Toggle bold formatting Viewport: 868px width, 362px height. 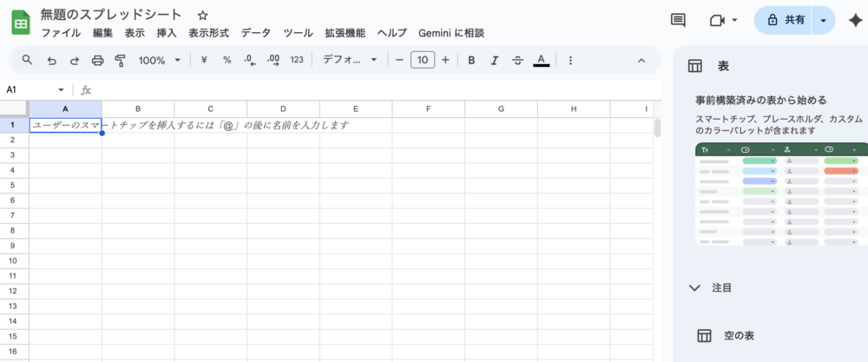pyautogui.click(x=471, y=61)
